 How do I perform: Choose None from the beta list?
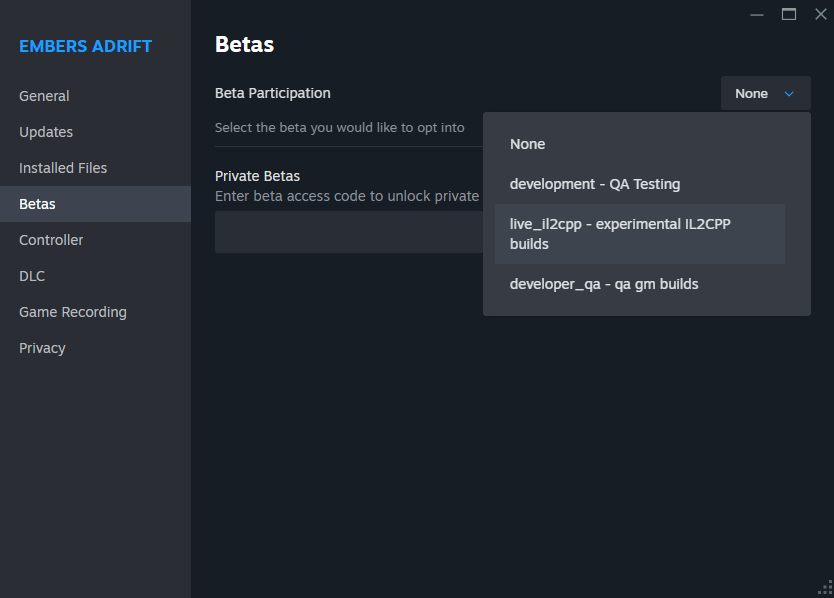pyautogui.click(x=528, y=144)
